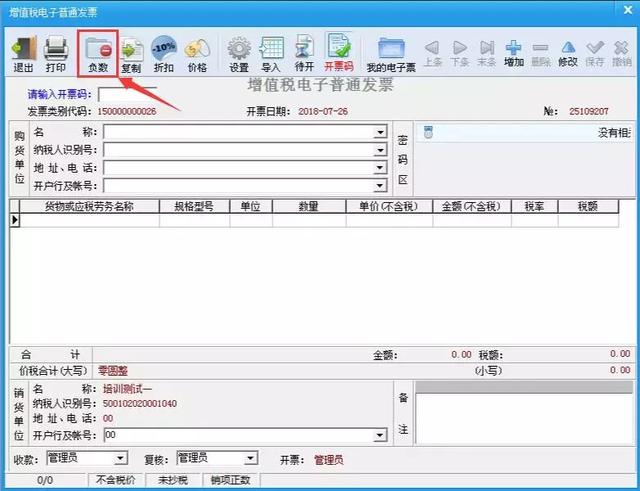The image size is (640, 491).
Task: Click the 请输入开票码 input field
Action: (x=127, y=95)
